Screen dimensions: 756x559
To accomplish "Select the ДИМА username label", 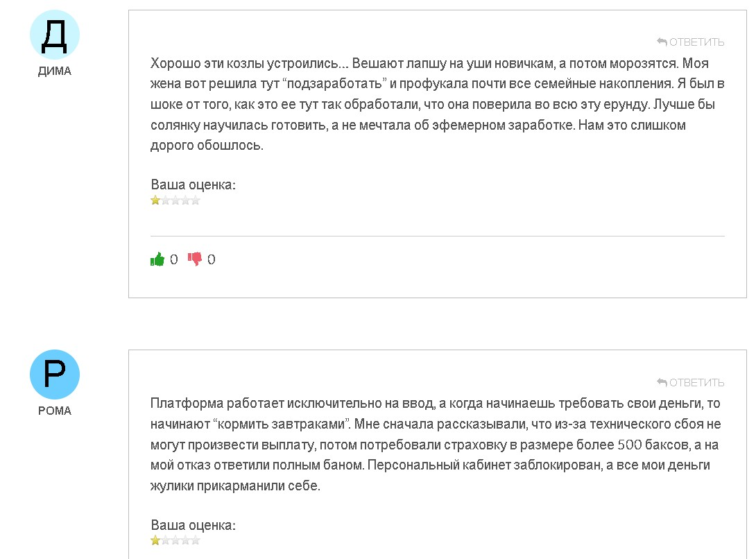I will (55, 71).
